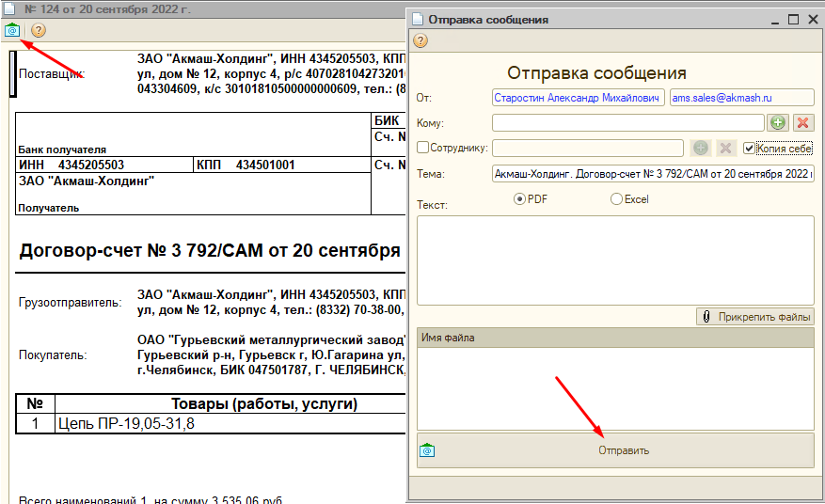Click the ОАО "Гурьевский металлургический завод" buyer text
The height and width of the screenshot is (504, 825).
[271, 339]
